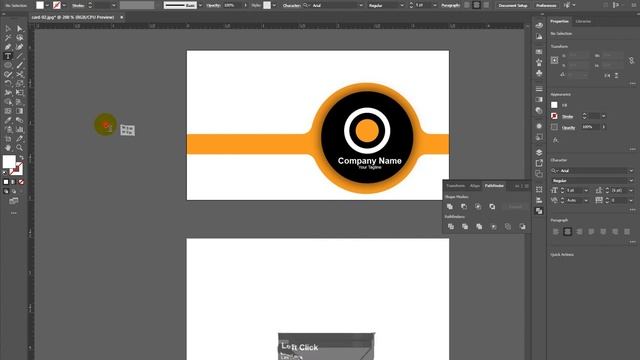Open the Pathfinder dock panel icon
640x360 pixels.
[x=539, y=211]
